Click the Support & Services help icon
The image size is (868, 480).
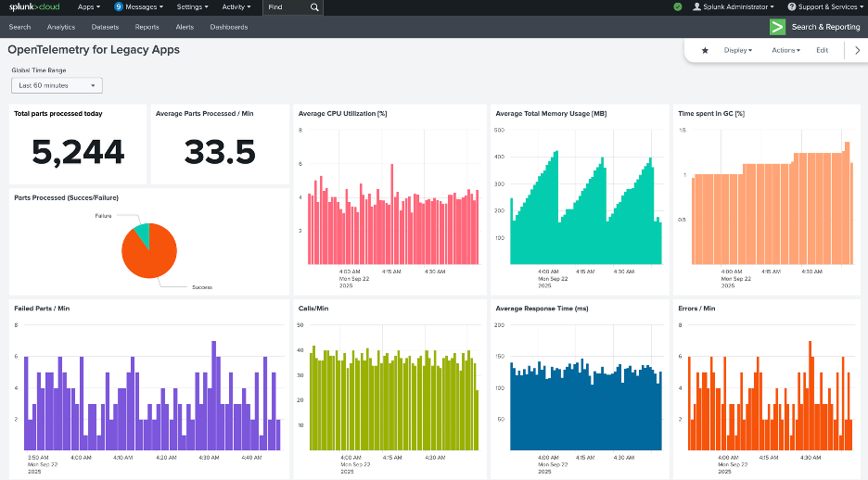click(x=792, y=7)
